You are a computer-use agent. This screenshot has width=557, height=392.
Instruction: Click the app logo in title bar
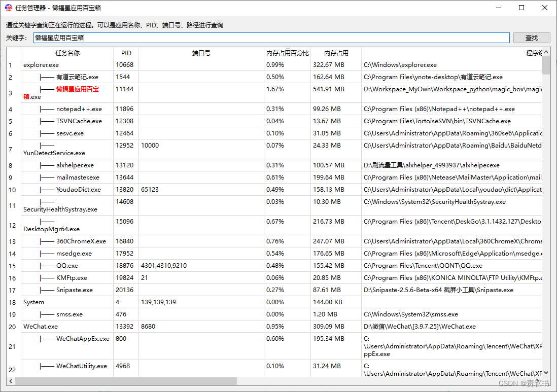pos(8,8)
